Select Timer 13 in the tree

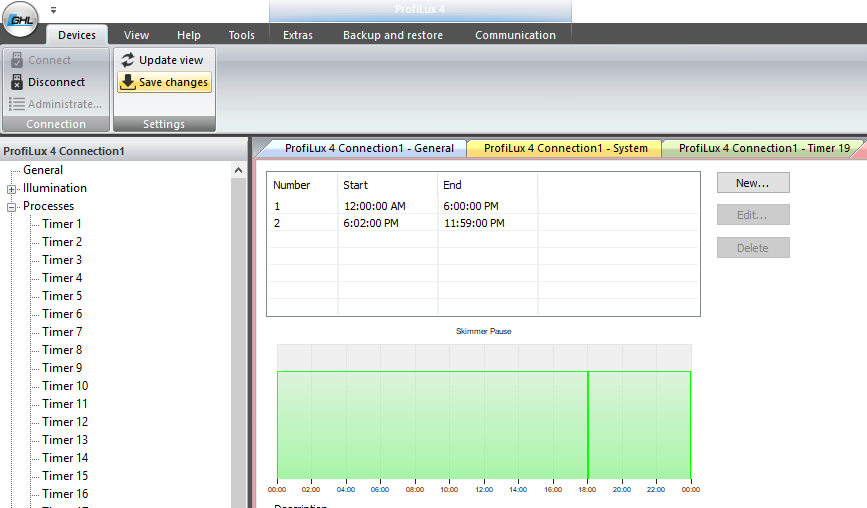(x=65, y=439)
